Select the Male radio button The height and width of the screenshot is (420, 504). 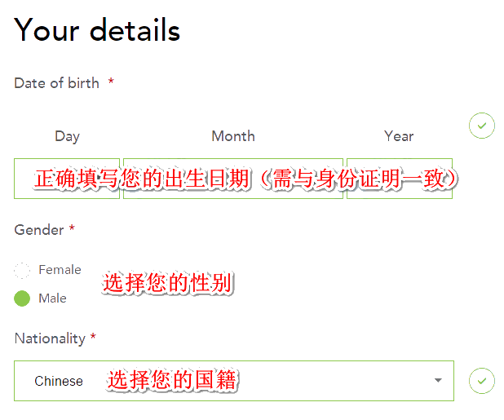pyautogui.click(x=23, y=298)
